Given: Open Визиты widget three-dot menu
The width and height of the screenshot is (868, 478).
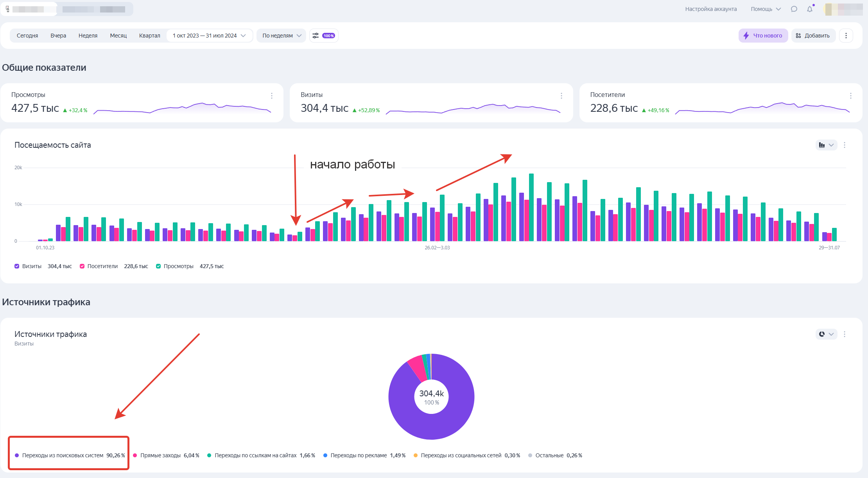Looking at the screenshot, I should tap(561, 96).
